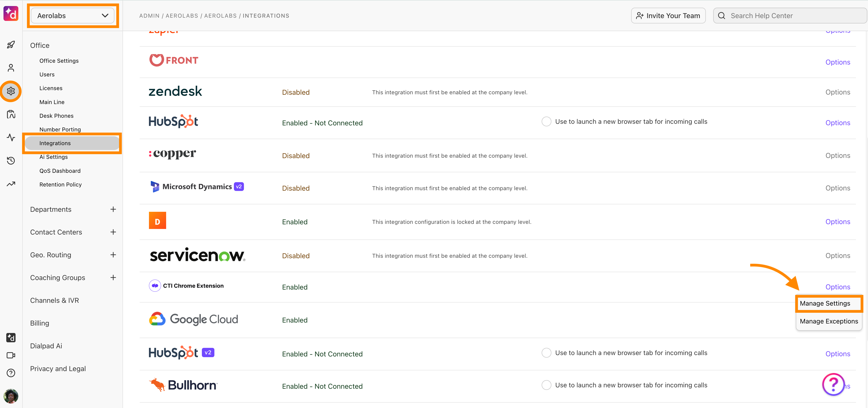The image size is (868, 408).
Task: Click the ServiceNow logo
Action: (x=197, y=255)
